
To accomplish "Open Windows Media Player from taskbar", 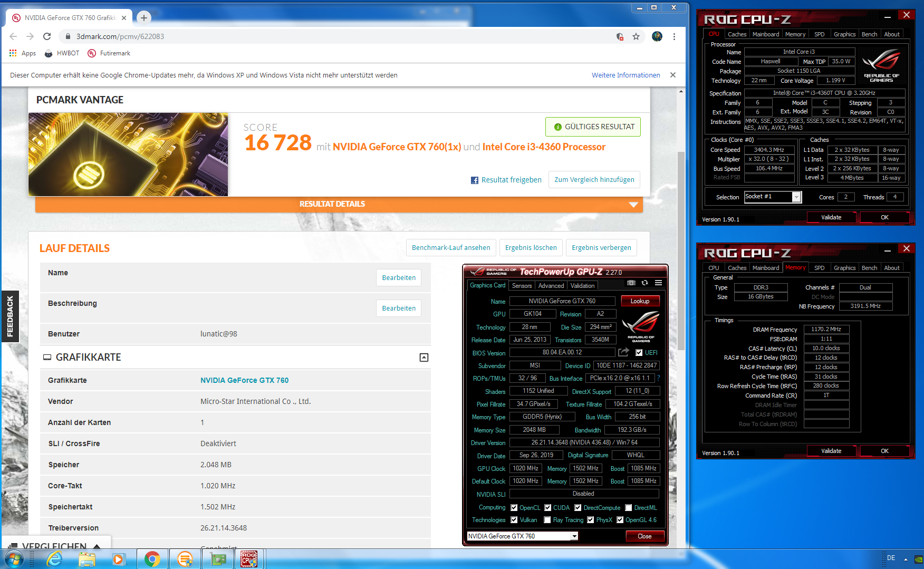I will [x=119, y=559].
